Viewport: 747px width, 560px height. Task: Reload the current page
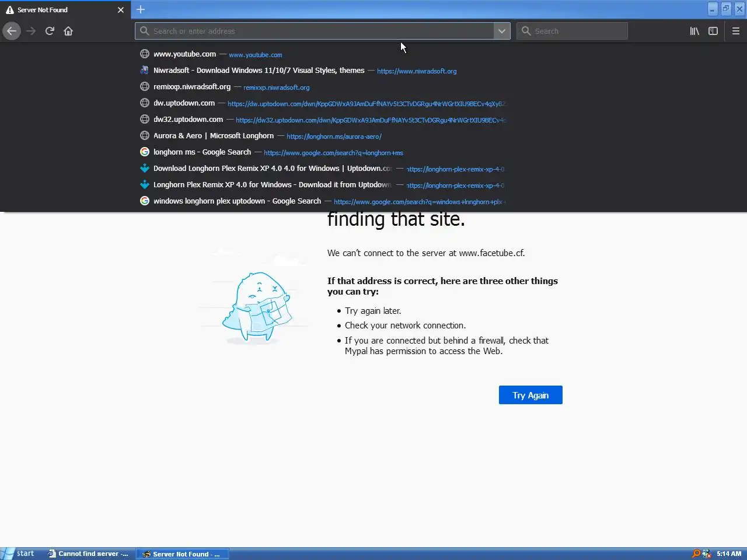tap(50, 31)
